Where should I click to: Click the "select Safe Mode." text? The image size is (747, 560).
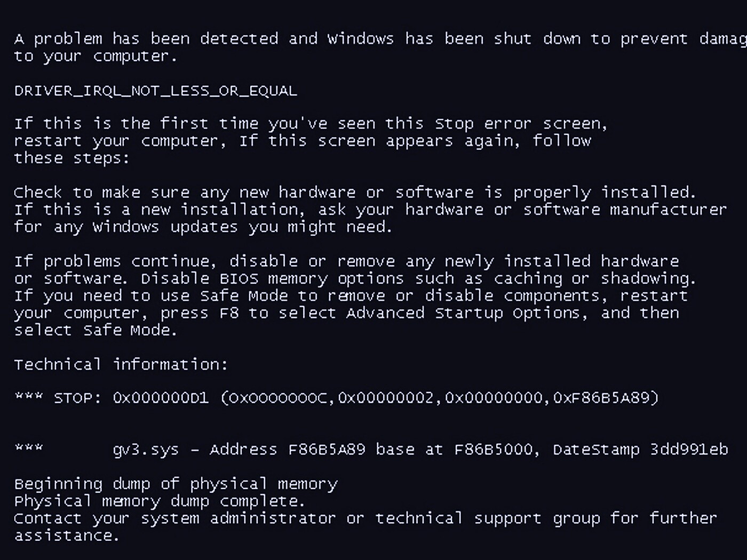tap(95, 330)
